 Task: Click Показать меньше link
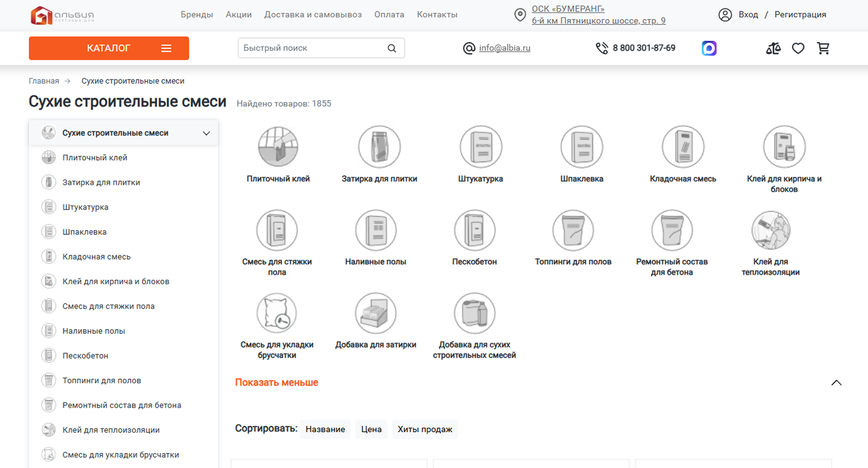click(x=277, y=383)
